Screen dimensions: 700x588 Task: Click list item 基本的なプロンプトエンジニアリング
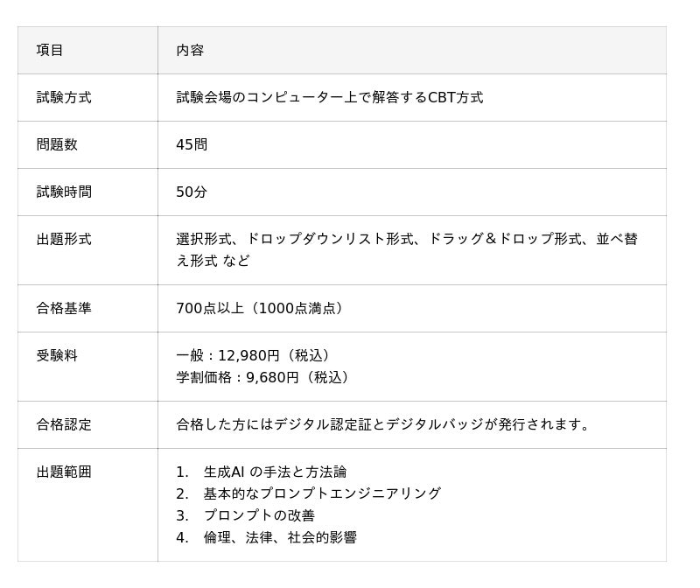[x=322, y=493]
